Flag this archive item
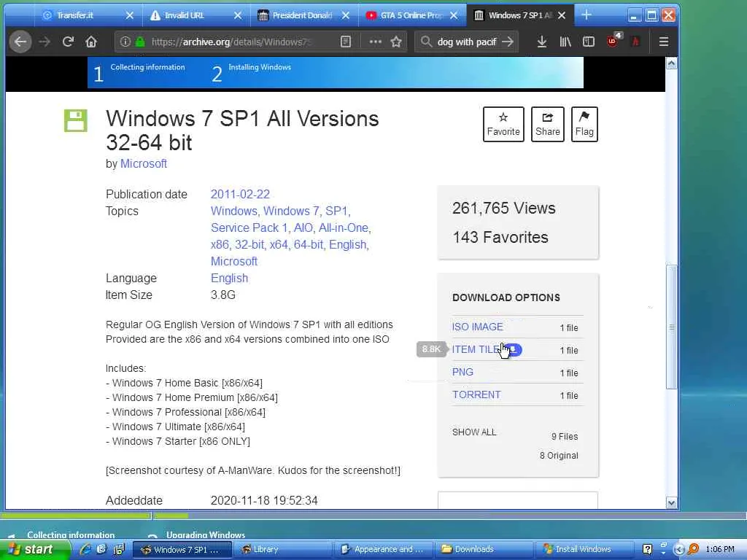 [x=584, y=124]
